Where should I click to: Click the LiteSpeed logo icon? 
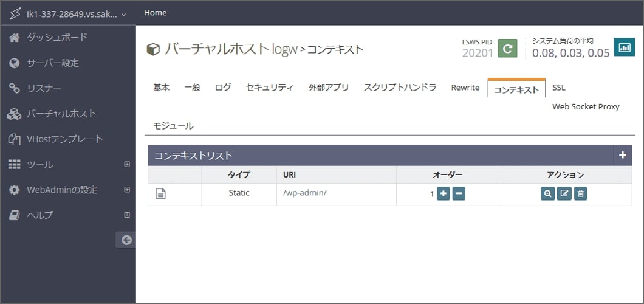click(15, 14)
